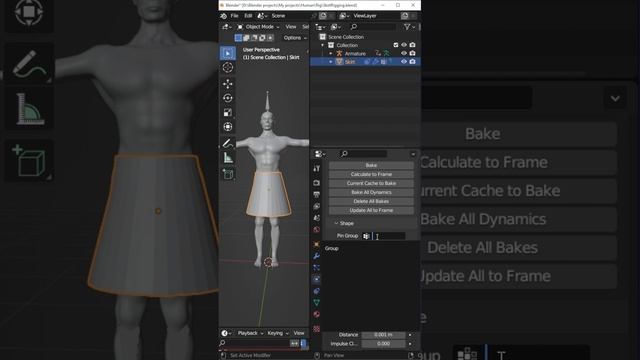Collapse the Collection tree arrow in outliner
This screenshot has width=640, height=360.
322,45
